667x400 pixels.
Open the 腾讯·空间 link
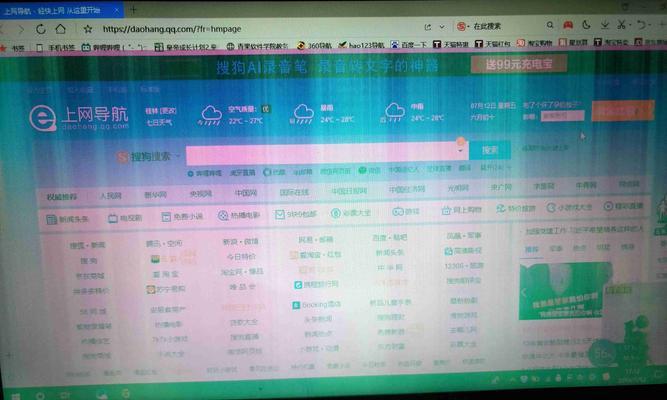pos(164,243)
